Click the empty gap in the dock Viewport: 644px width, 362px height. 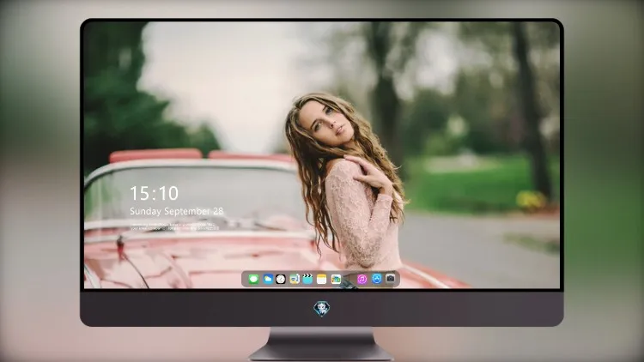pyautogui.click(x=349, y=280)
